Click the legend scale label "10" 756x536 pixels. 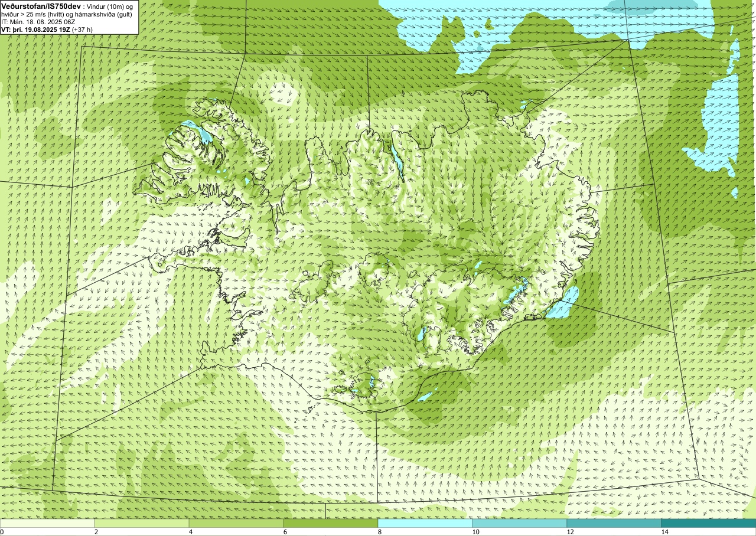[x=475, y=532]
